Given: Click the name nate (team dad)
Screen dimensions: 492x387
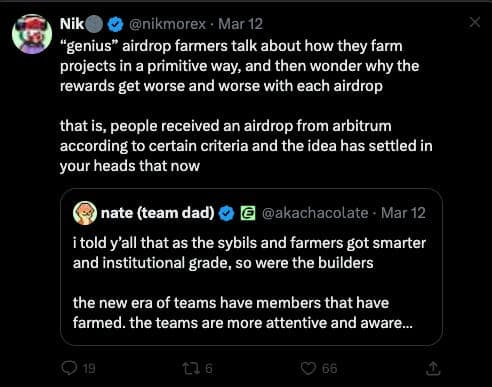Looking at the screenshot, I should pyautogui.click(x=158, y=213).
